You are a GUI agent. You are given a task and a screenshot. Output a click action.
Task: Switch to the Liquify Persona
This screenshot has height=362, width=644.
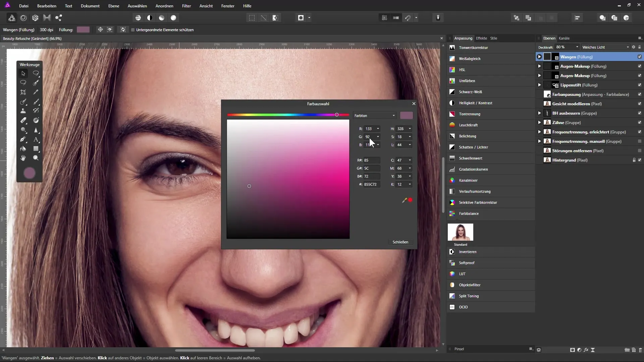click(23, 18)
